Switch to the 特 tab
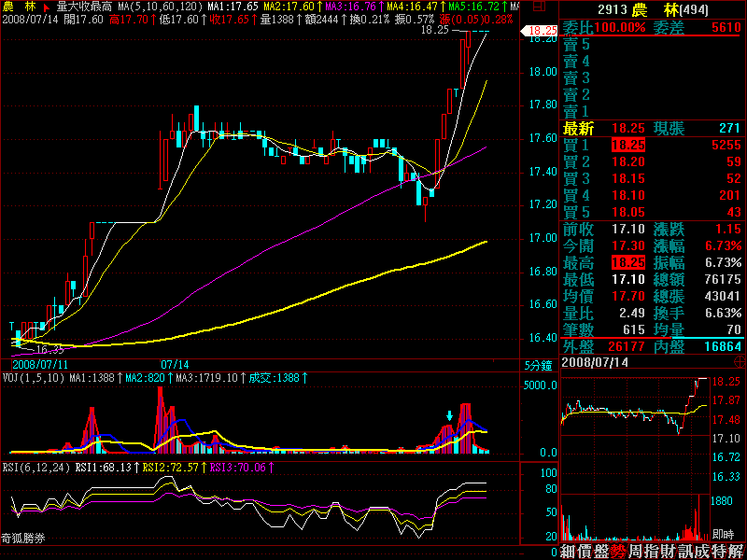The width and height of the screenshot is (747, 560). click(x=720, y=552)
